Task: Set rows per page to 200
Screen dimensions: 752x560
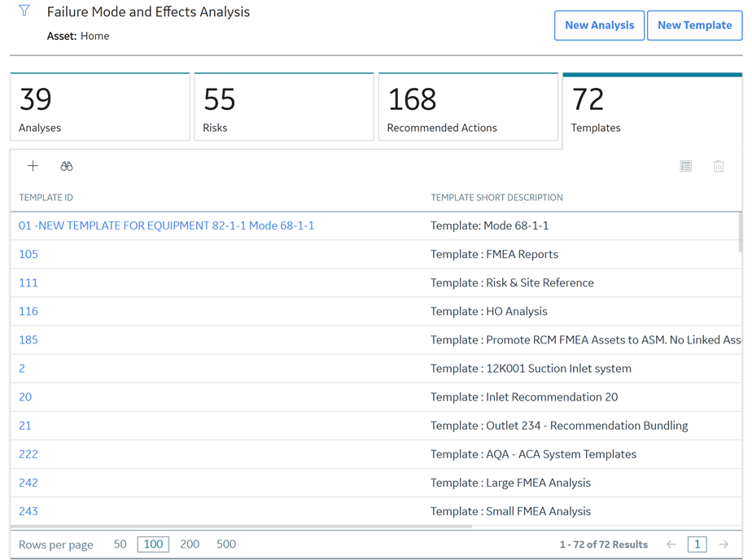Action: [190, 545]
